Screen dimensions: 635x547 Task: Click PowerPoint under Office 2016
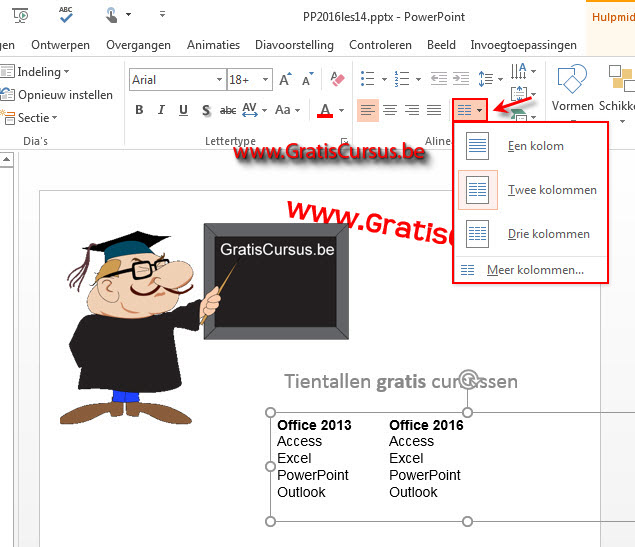click(x=425, y=475)
